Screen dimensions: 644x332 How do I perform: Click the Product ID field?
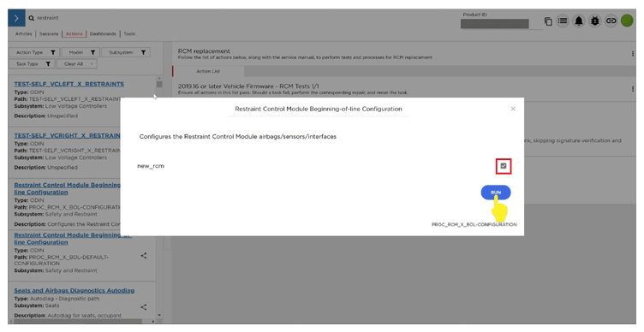pos(494,24)
